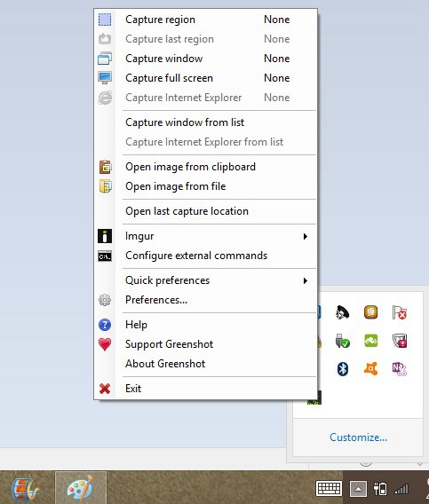Click the Open image from clipboard icon

tap(105, 167)
